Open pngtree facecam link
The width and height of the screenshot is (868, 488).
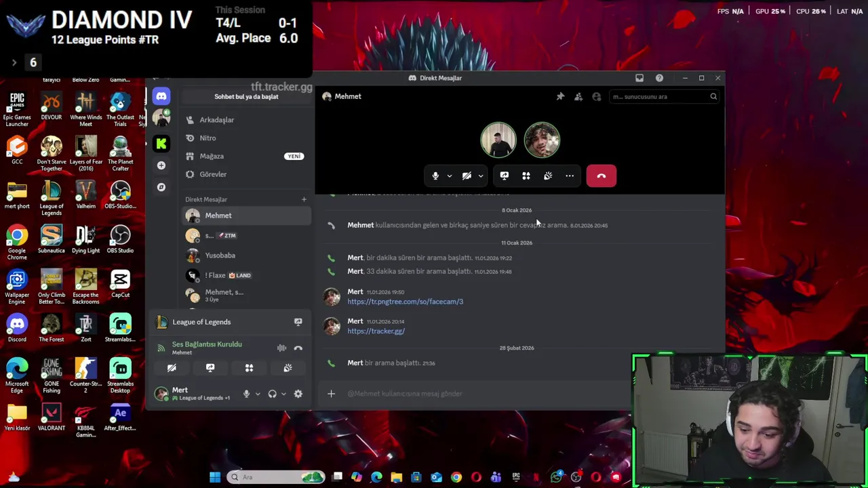[406, 302]
